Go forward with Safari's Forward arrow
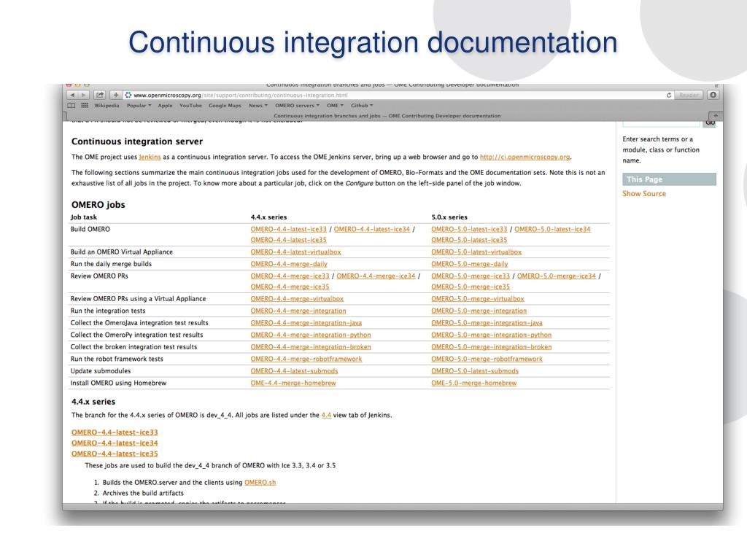The image size is (747, 560). pos(83,96)
